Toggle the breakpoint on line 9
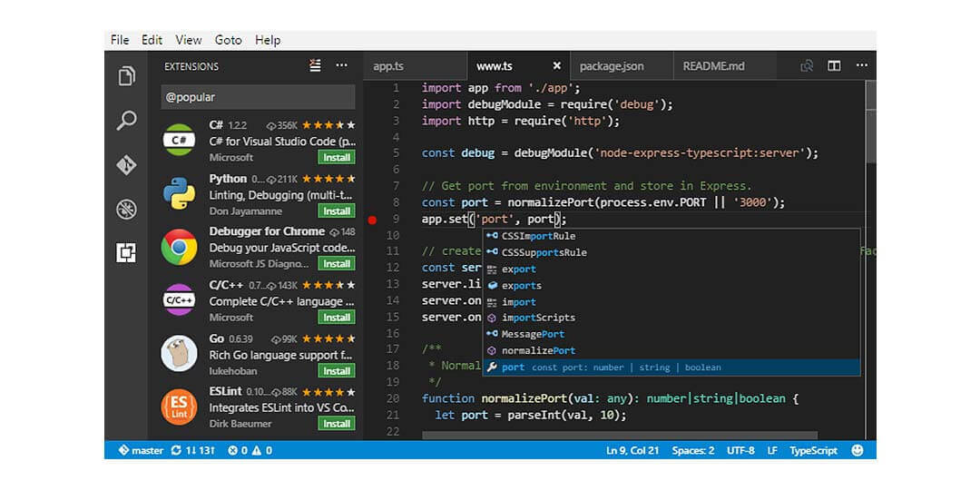The image size is (980, 490). click(372, 220)
